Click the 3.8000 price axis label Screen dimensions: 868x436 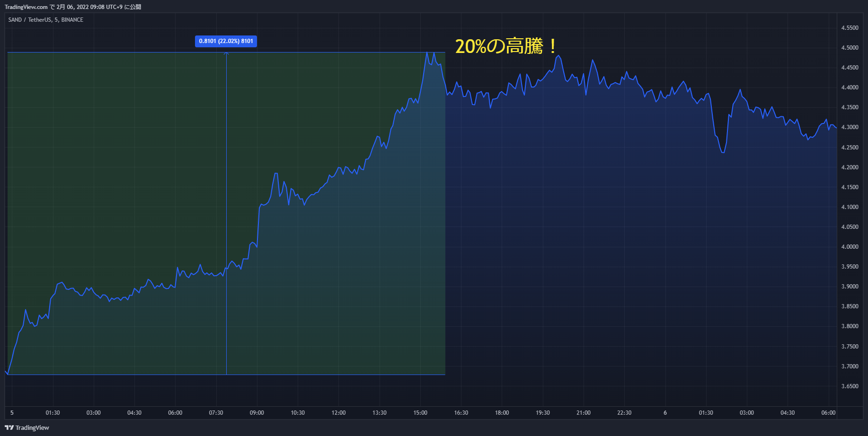(850, 326)
